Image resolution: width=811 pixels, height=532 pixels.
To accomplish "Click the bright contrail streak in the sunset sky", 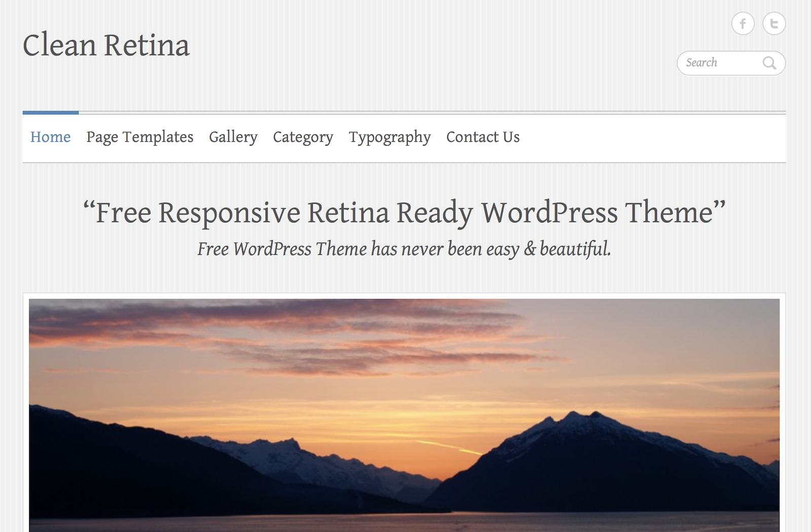I will tap(449, 447).
